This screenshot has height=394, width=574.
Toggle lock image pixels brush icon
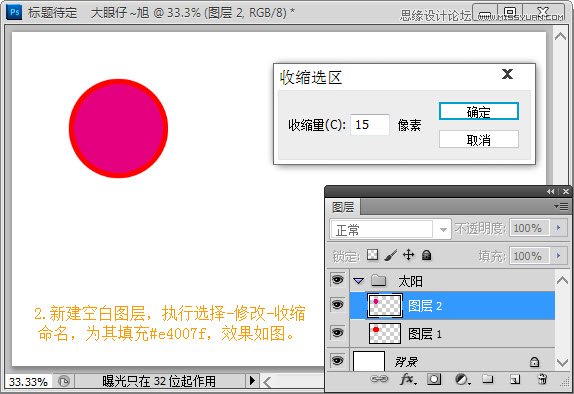pos(391,255)
